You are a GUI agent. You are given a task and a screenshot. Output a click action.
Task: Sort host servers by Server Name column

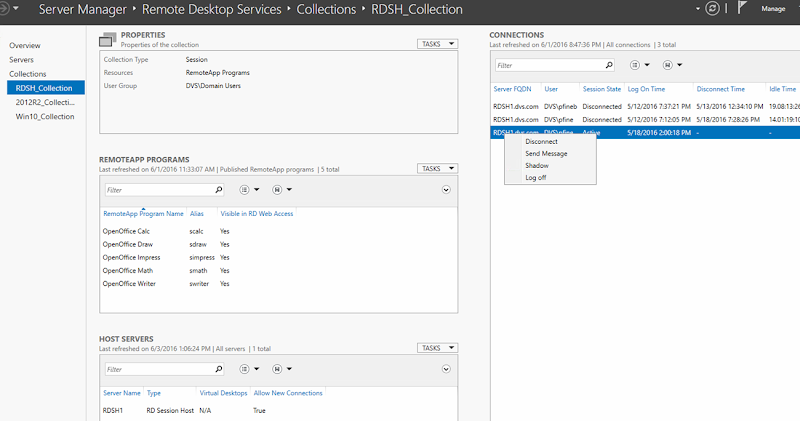(x=121, y=393)
